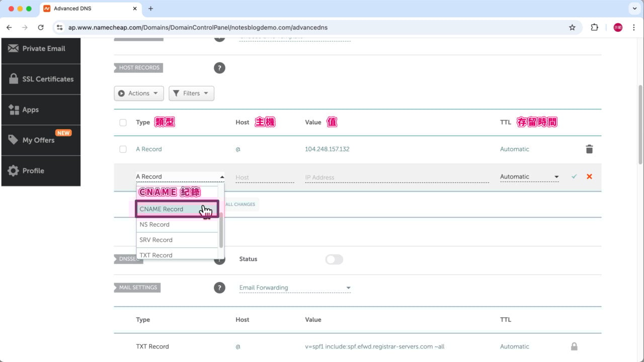Tick the checkbox for the A Record row

coord(123,149)
